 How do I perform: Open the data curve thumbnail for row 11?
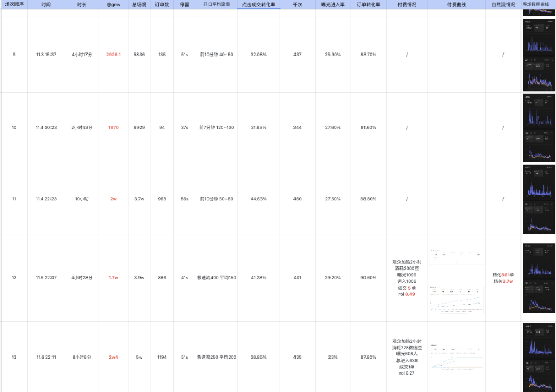pos(538,199)
